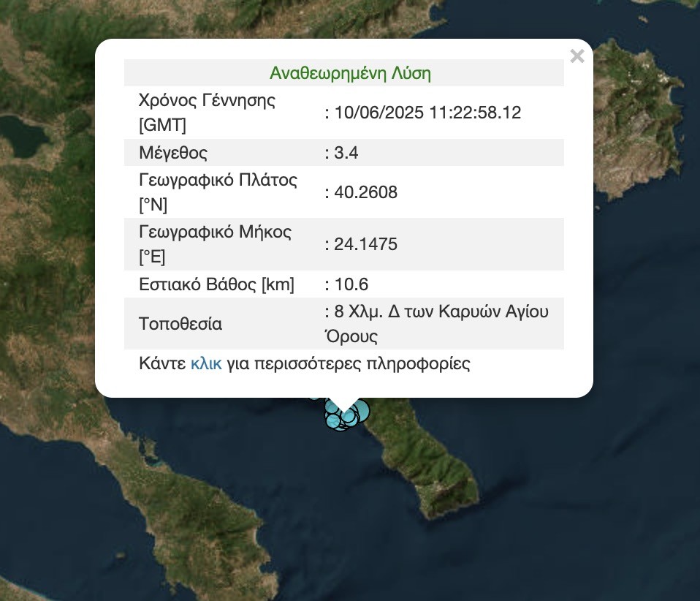Click the longitude value 24.1475
Viewport: 700px width, 601px height.
click(365, 244)
